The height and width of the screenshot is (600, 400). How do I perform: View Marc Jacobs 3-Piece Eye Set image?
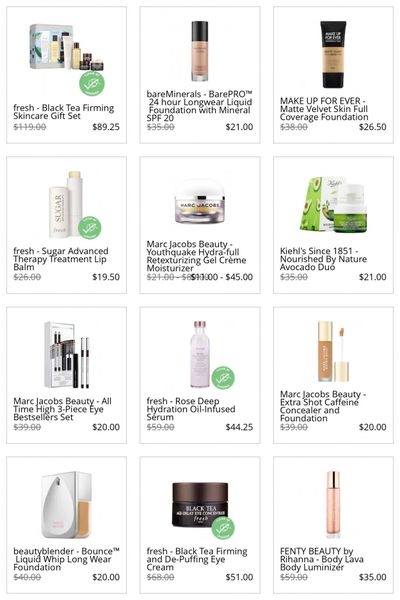(x=67, y=355)
